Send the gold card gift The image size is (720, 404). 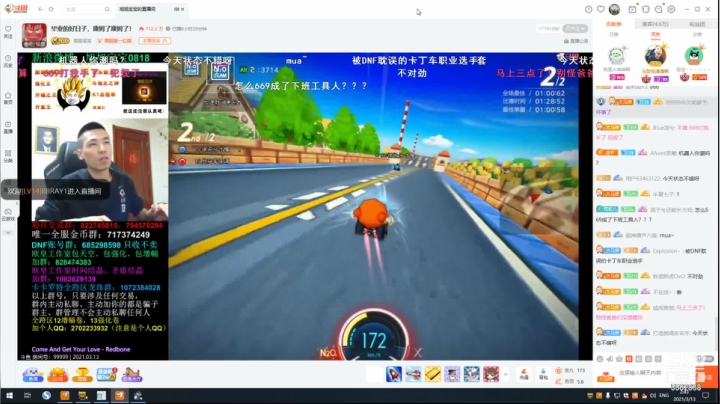[433, 374]
